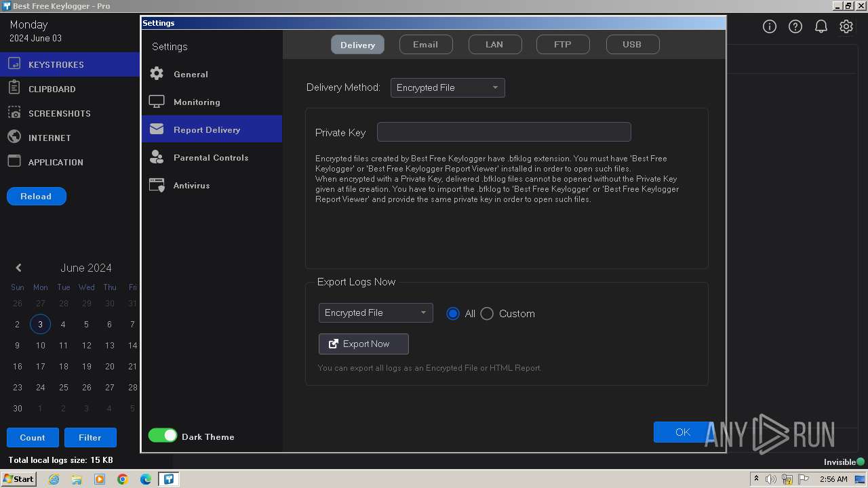Click the Private Key input field
Screen dimensions: 868x488
[x=504, y=131]
